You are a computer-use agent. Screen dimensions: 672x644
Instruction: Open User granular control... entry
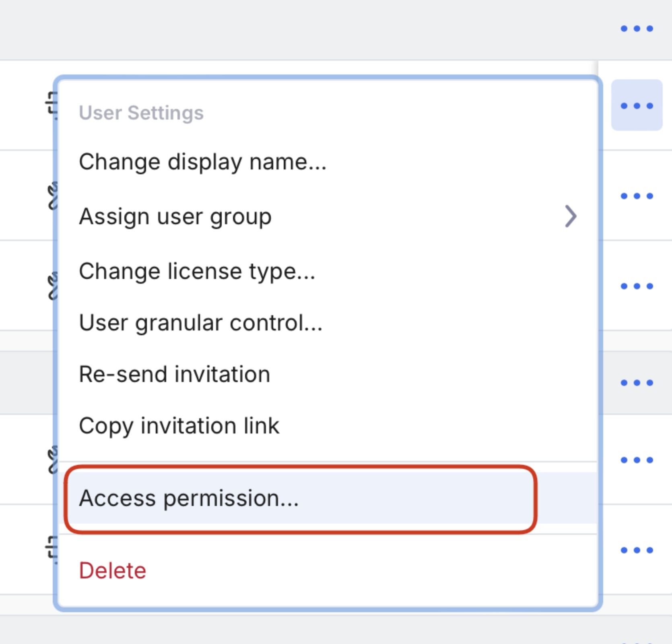pyautogui.click(x=328, y=323)
